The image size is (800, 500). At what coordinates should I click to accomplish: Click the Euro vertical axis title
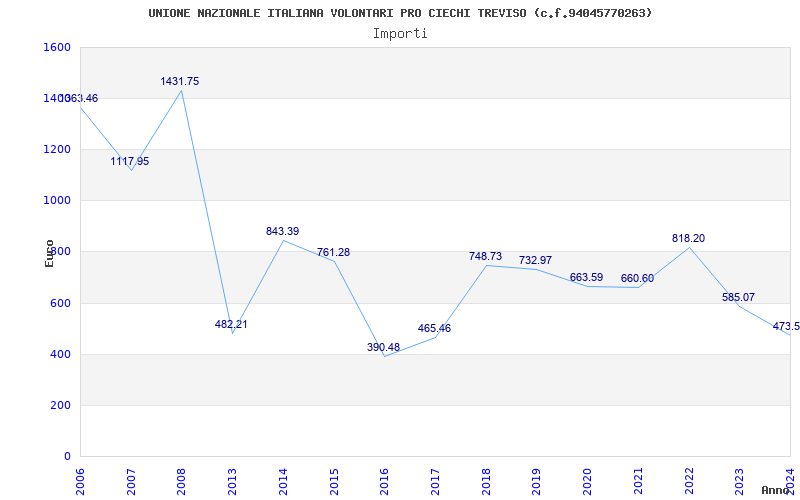49,252
